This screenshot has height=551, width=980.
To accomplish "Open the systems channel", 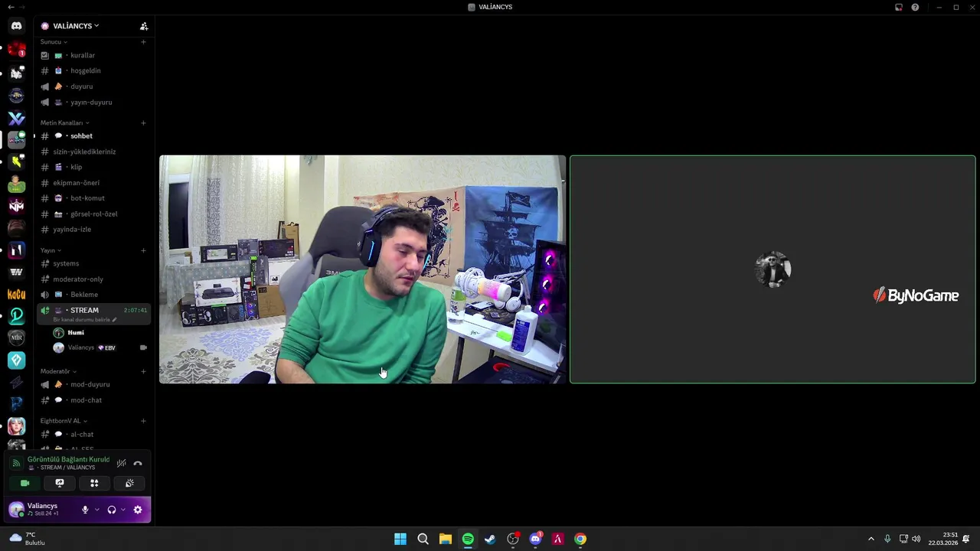I will pyautogui.click(x=93, y=263).
